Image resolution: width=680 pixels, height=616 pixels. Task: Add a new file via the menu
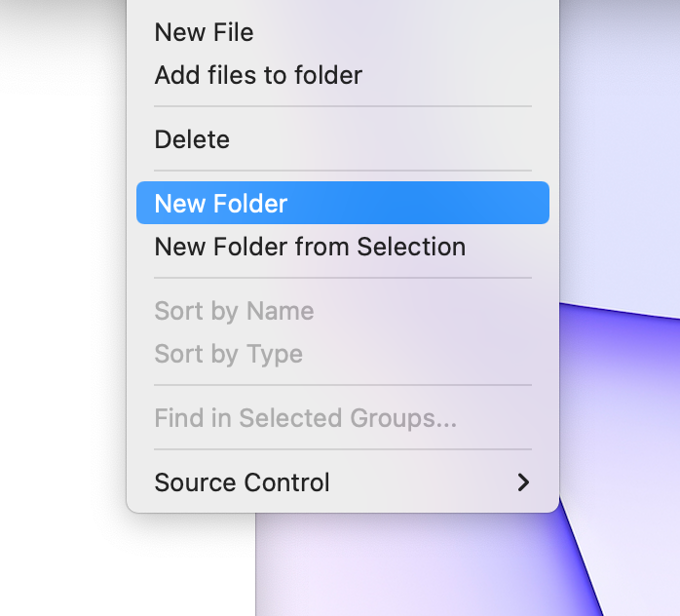204,32
